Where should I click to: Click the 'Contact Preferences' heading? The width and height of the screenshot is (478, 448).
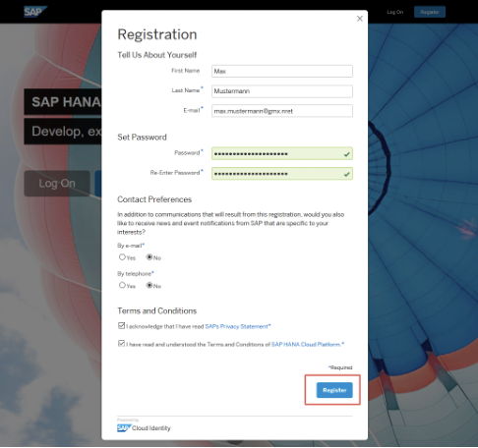154,199
